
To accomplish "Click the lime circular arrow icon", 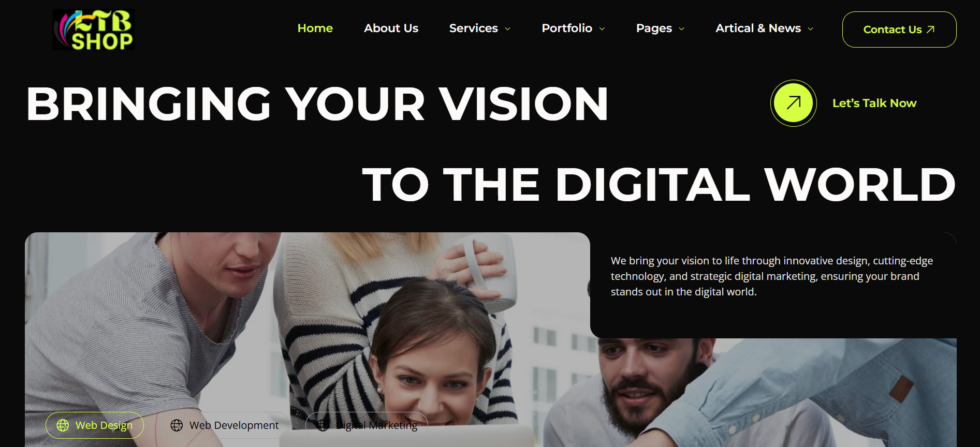I will (x=793, y=103).
